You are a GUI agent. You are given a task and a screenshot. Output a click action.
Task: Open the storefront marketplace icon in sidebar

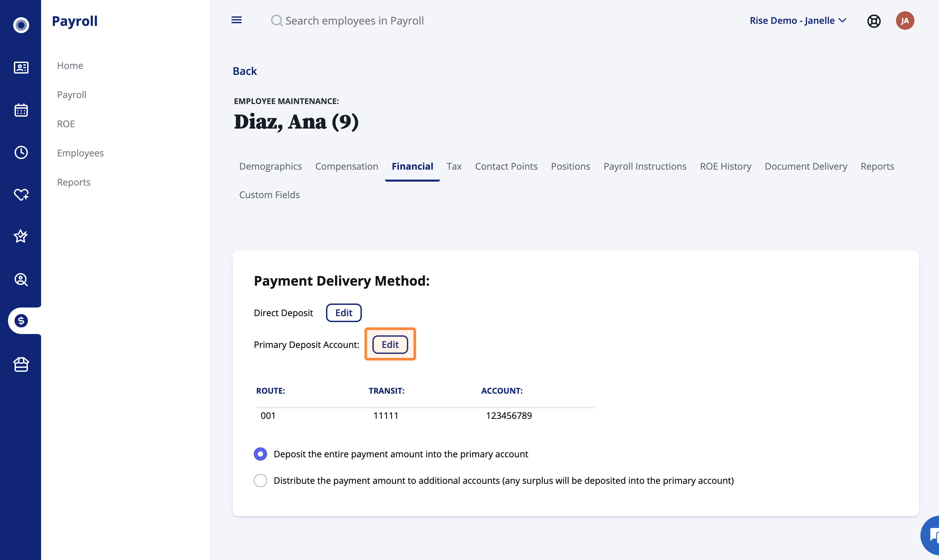click(x=21, y=364)
